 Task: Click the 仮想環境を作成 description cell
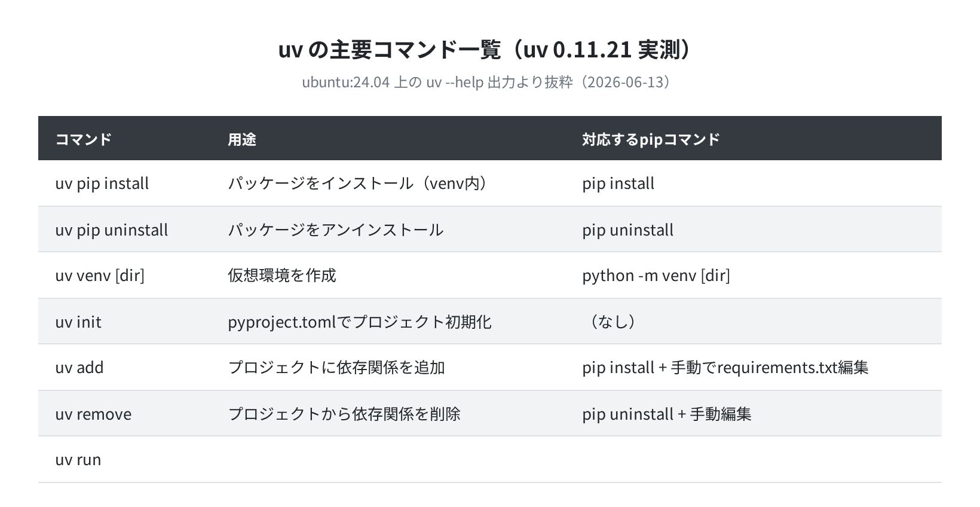[x=282, y=276]
